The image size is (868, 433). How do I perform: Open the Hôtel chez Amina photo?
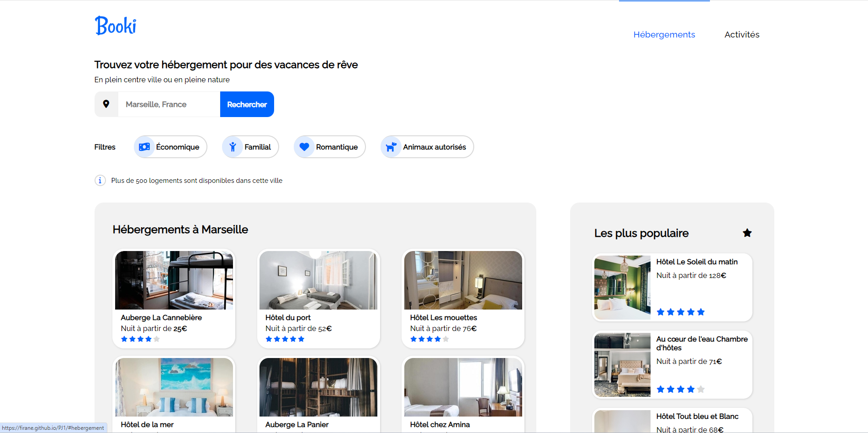[463, 387]
